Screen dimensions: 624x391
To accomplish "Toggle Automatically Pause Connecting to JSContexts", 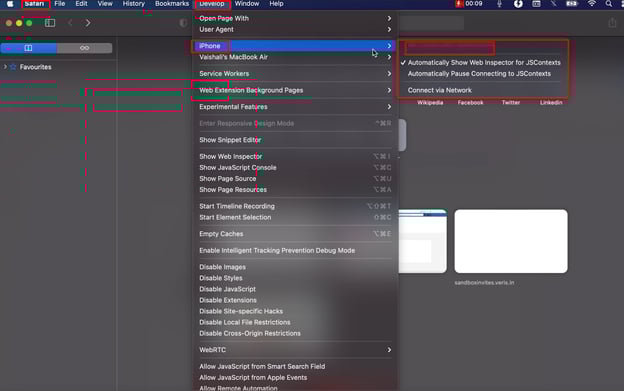I will (484, 74).
